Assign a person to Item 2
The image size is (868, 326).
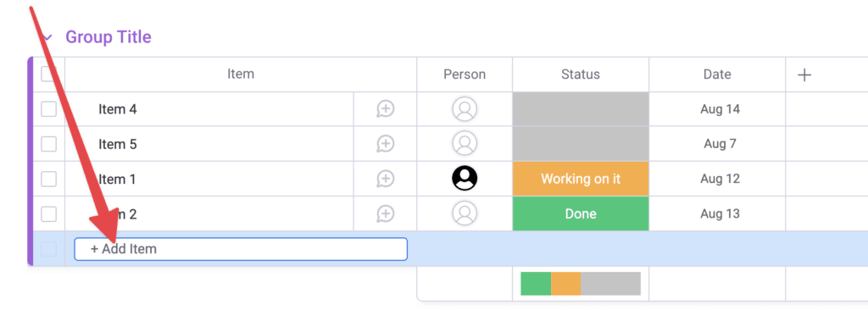pos(465,213)
